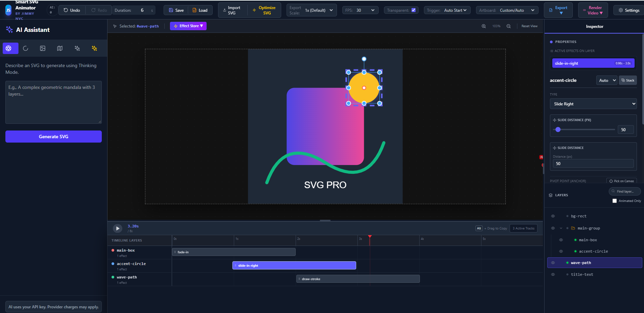Viewport: 644px width, 313px height.
Task: Select the Inspector tab
Action: click(x=595, y=27)
